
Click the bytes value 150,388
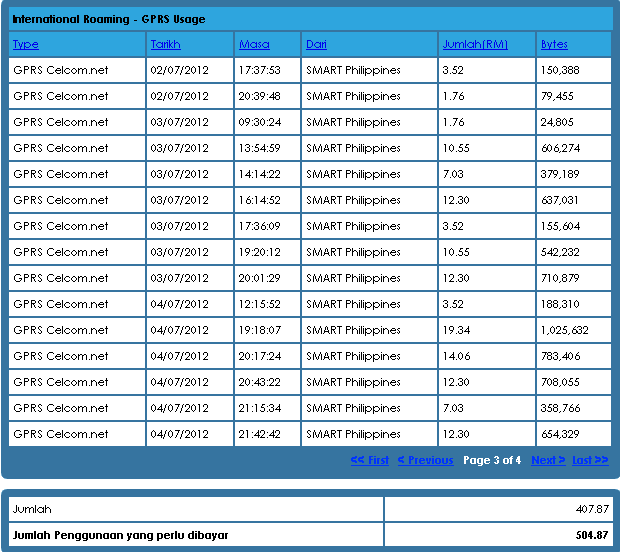click(560, 70)
